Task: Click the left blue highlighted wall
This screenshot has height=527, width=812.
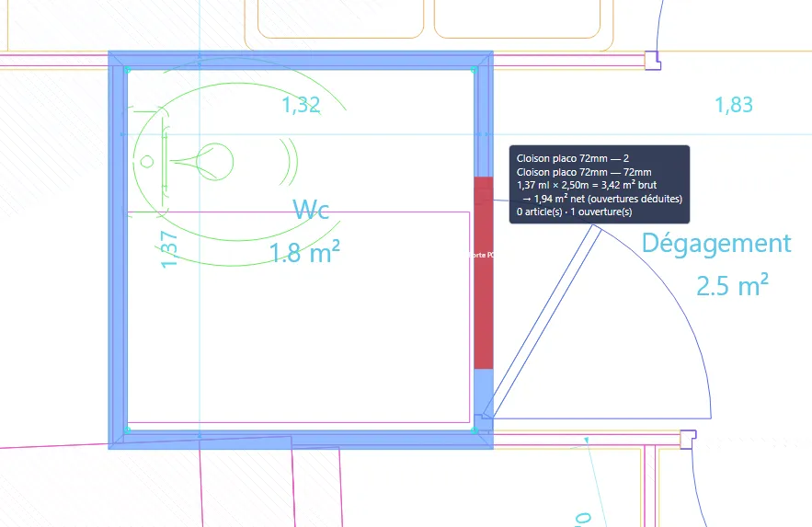Action: 118,249
